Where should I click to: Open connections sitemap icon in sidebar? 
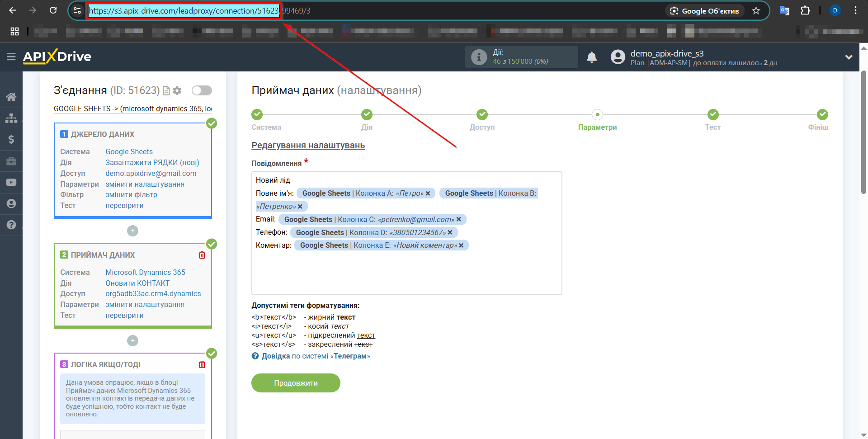coord(11,118)
